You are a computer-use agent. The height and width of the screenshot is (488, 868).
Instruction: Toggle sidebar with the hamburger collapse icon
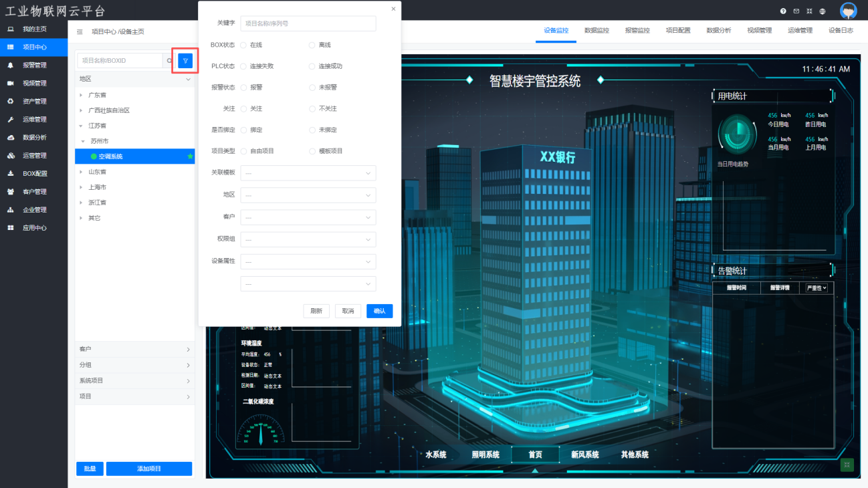(x=80, y=31)
